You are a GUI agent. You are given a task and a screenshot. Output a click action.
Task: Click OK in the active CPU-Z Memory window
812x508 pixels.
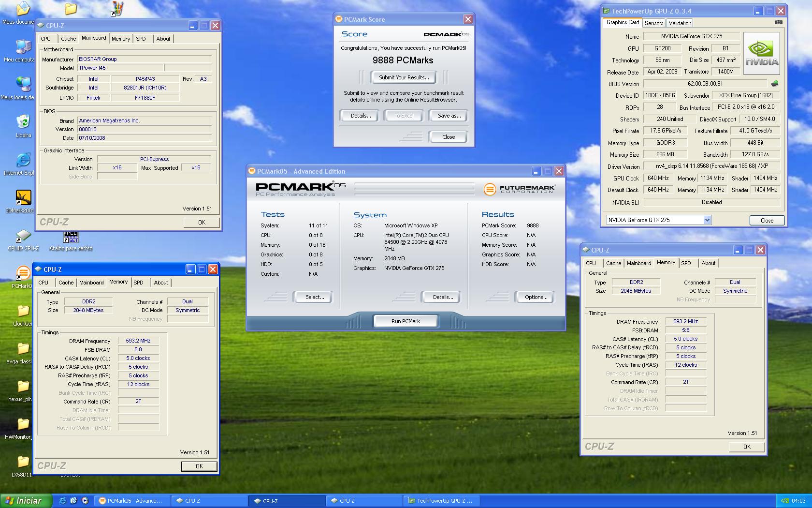point(199,466)
